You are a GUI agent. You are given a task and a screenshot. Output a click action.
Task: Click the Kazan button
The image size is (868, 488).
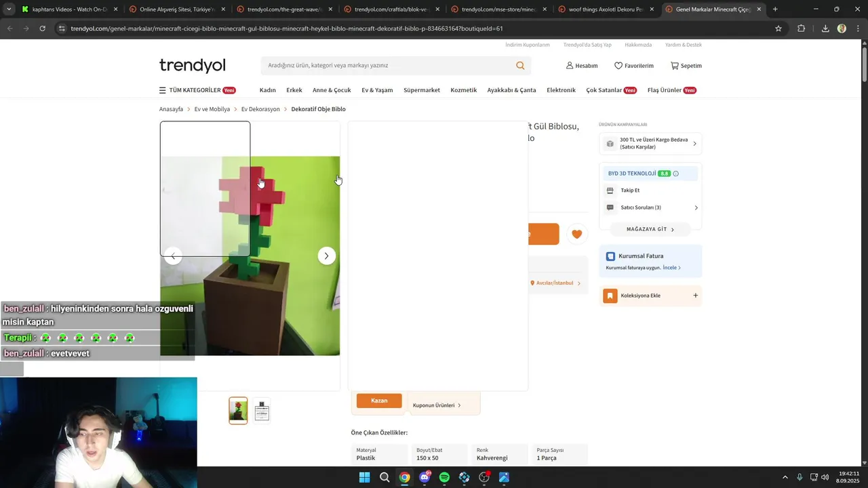pyautogui.click(x=379, y=401)
